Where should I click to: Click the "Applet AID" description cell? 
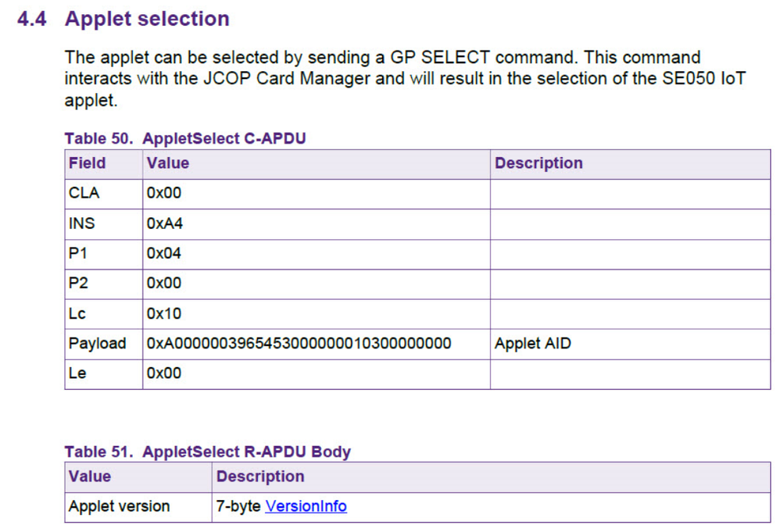[532, 343]
